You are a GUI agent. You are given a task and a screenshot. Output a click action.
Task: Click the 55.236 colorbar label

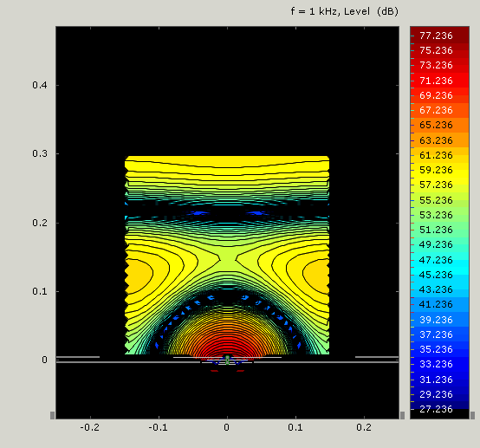click(436, 200)
